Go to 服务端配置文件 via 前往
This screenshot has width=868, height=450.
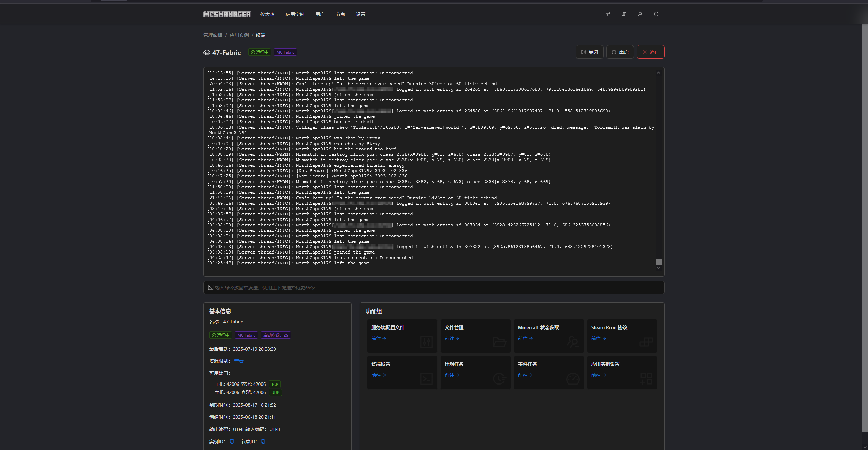click(378, 338)
